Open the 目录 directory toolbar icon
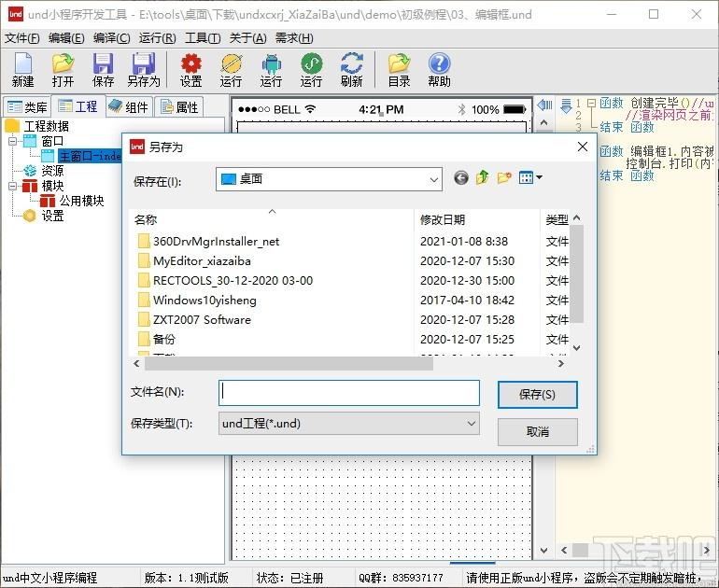The width and height of the screenshot is (719, 588). pyautogui.click(x=399, y=69)
